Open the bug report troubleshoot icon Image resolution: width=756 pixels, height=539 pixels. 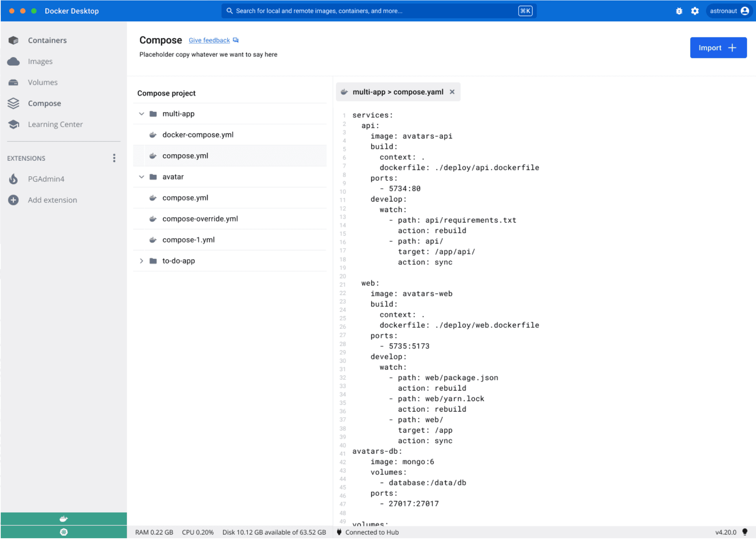tap(679, 11)
